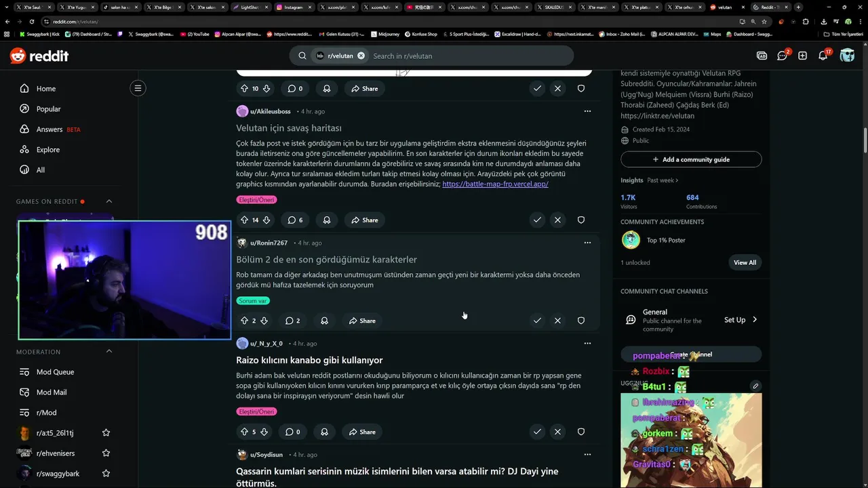Open the Reddit home logo

point(39,56)
